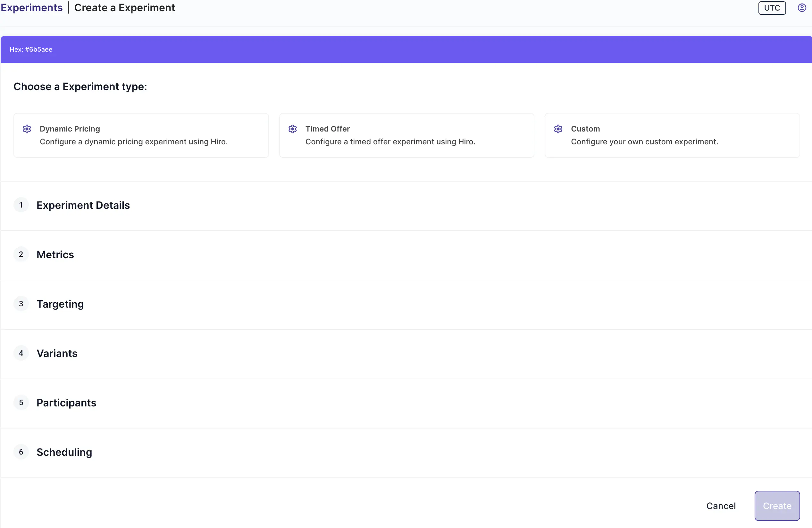
Task: Click step number 6 circle
Action: 21,452
